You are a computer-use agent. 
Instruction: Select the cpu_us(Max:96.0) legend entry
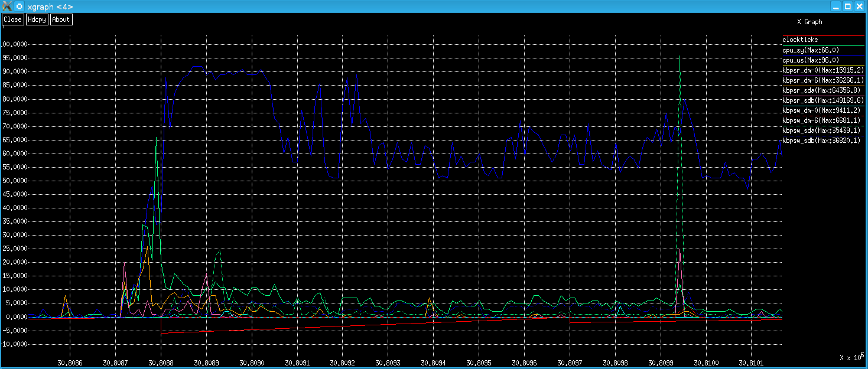pyautogui.click(x=811, y=60)
